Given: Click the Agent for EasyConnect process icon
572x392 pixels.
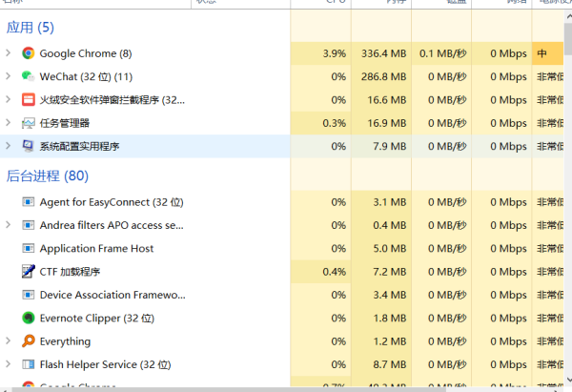Looking at the screenshot, I should coord(28,202).
